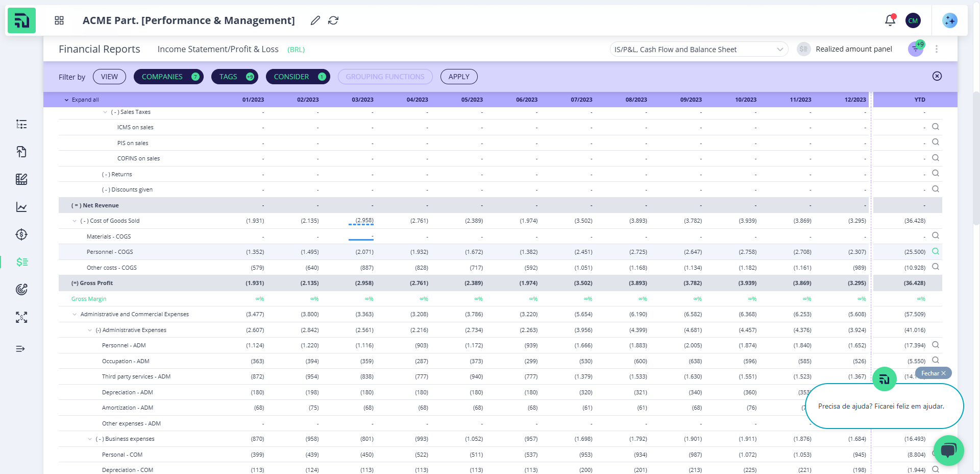Open the notifications bell
This screenshot has width=980, height=474.
[890, 20]
